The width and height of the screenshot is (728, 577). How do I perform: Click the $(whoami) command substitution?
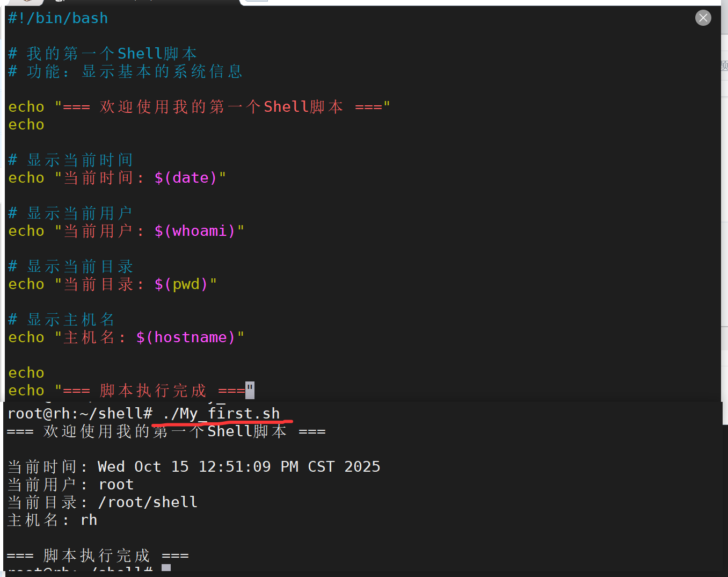tap(194, 231)
